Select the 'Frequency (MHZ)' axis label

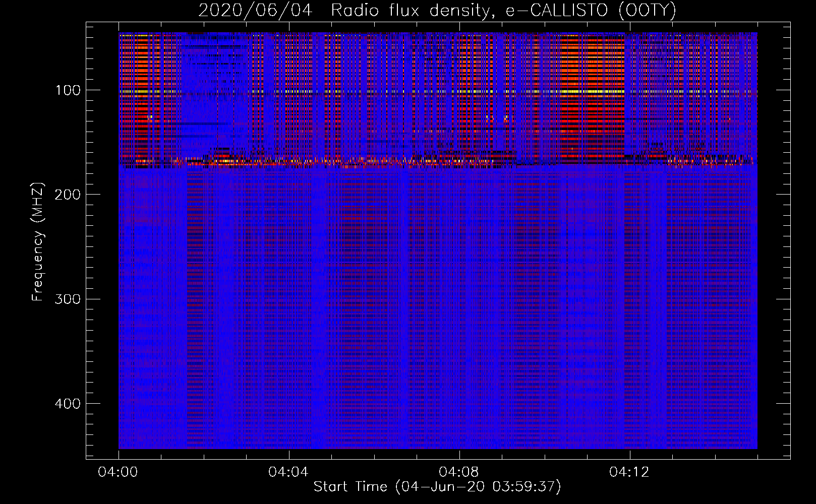38,241
